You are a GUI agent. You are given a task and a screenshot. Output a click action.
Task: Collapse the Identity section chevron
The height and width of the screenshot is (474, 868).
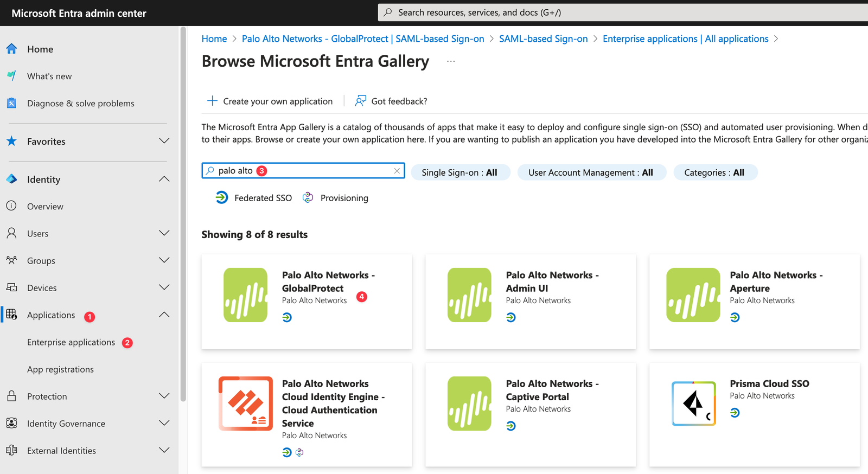click(164, 179)
